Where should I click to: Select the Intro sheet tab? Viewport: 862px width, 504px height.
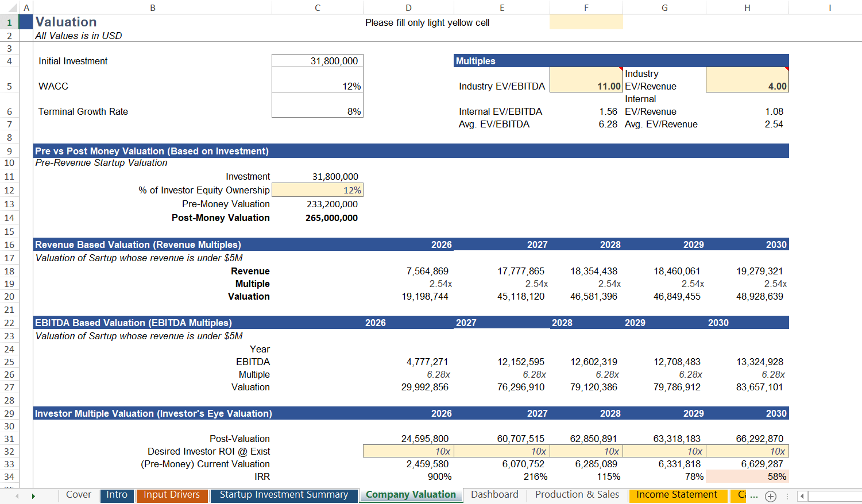(117, 494)
